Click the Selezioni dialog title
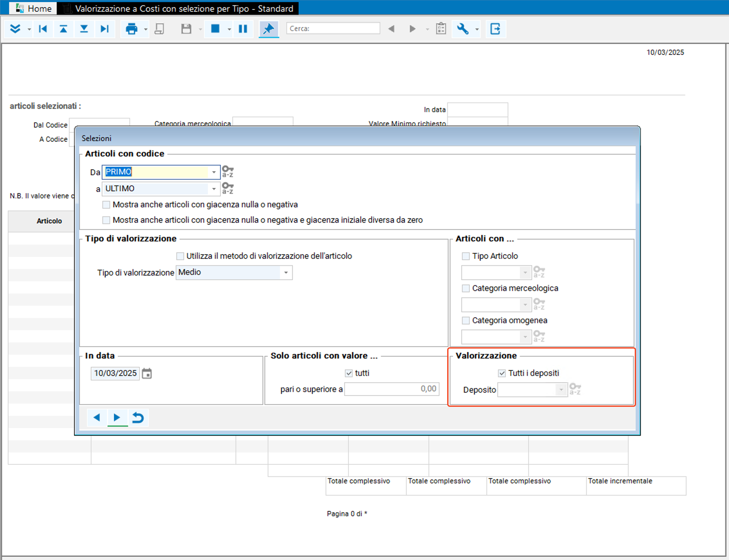729x560 pixels. pos(97,138)
